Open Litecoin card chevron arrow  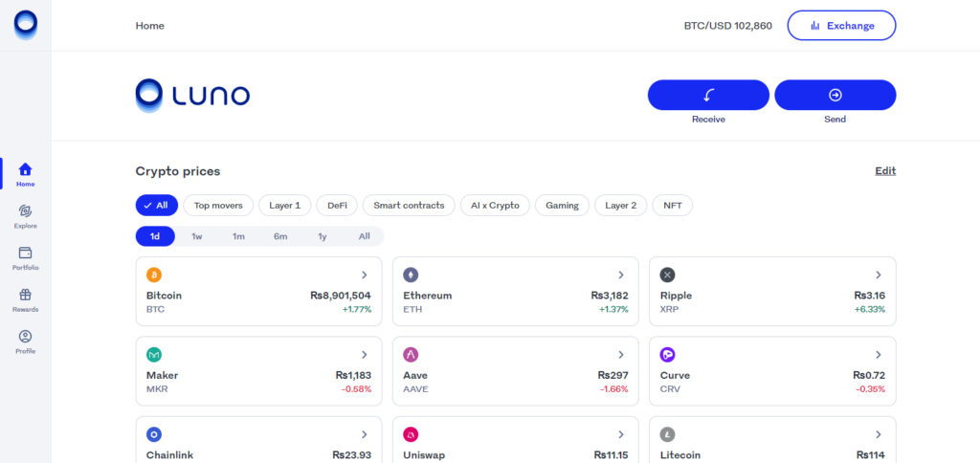point(879,435)
